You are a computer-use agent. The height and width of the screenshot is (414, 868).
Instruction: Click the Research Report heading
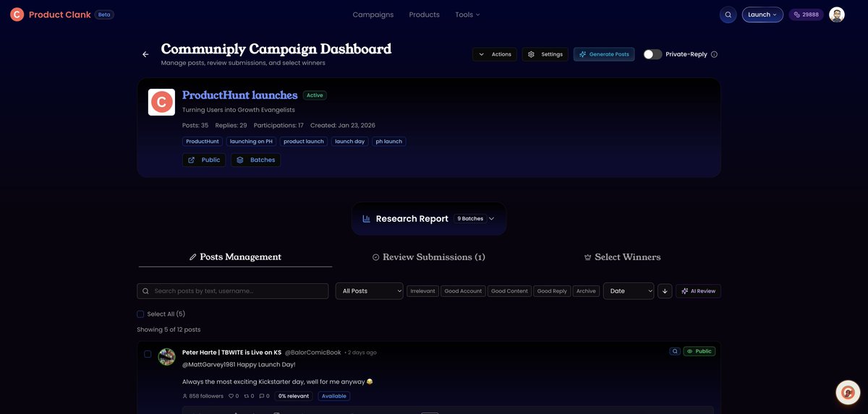coord(412,219)
